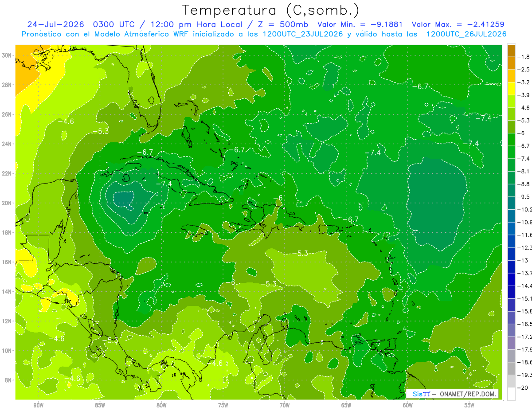Click the "1200UTC_23JUL2026" initialization time

pyautogui.click(x=303, y=34)
